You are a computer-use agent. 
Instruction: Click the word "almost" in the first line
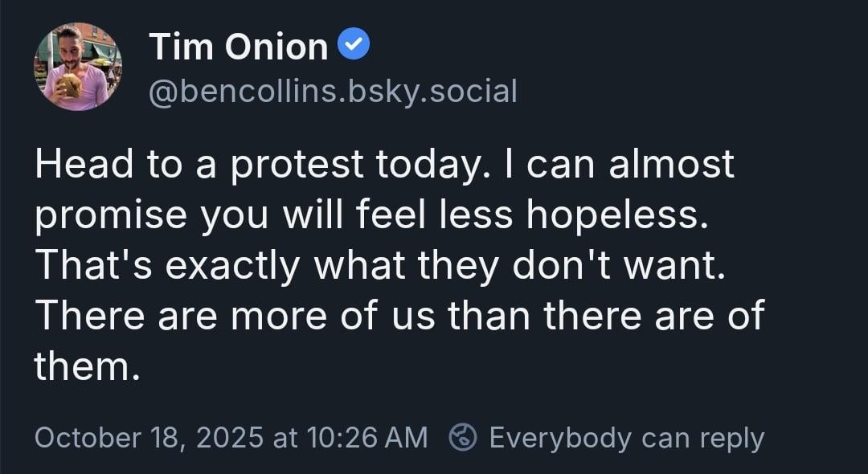click(x=672, y=165)
